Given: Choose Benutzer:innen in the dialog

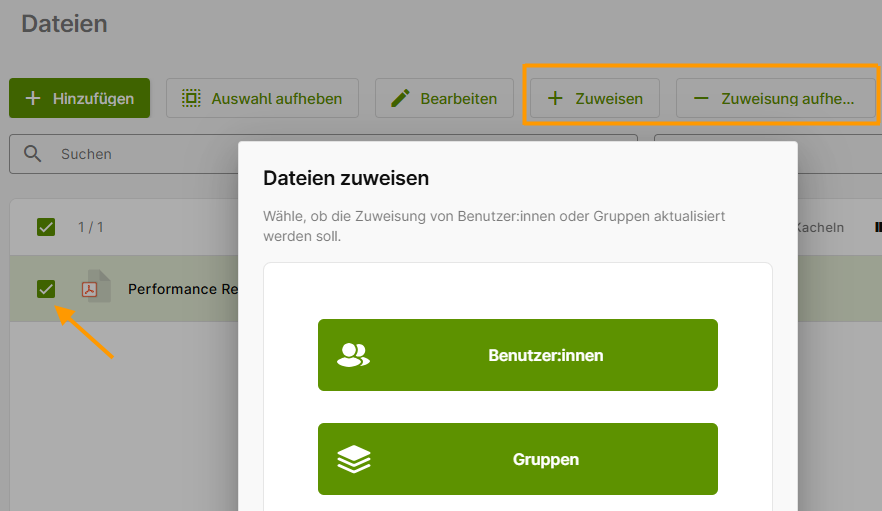Looking at the screenshot, I should tap(518, 355).
